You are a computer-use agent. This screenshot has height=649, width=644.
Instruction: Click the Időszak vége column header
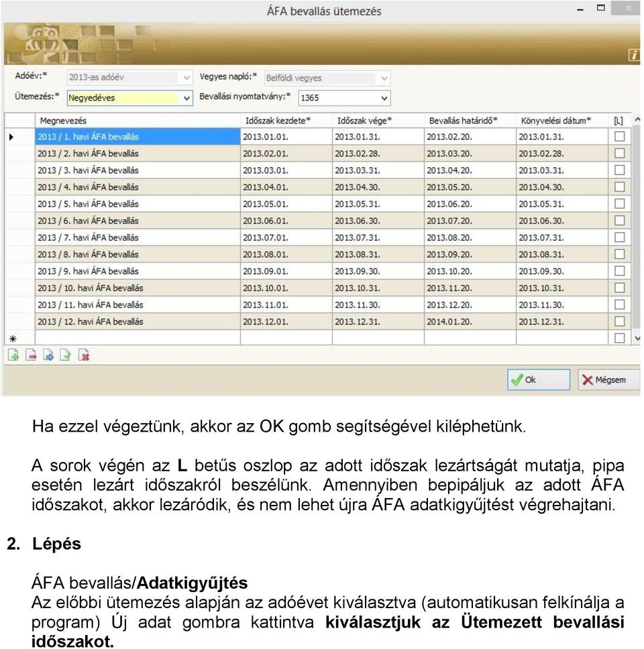point(378,121)
